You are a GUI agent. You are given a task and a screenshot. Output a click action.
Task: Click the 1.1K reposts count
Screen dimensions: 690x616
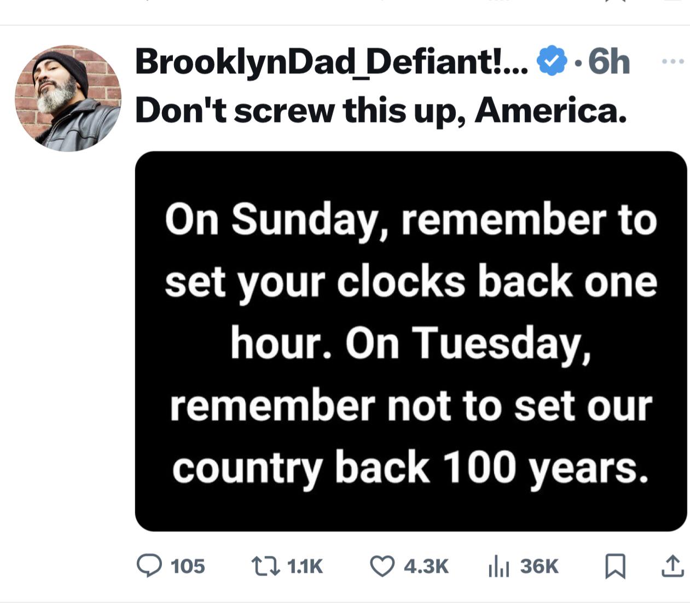point(305,566)
